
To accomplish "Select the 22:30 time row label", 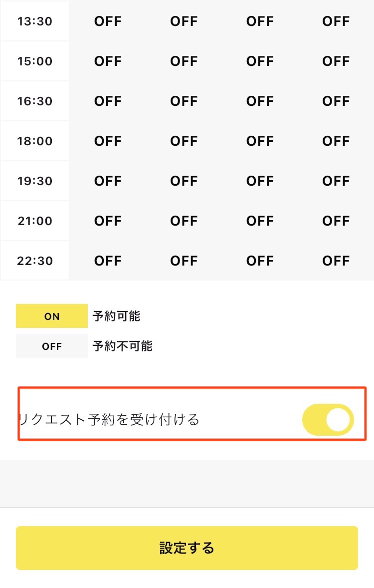I will click(35, 261).
